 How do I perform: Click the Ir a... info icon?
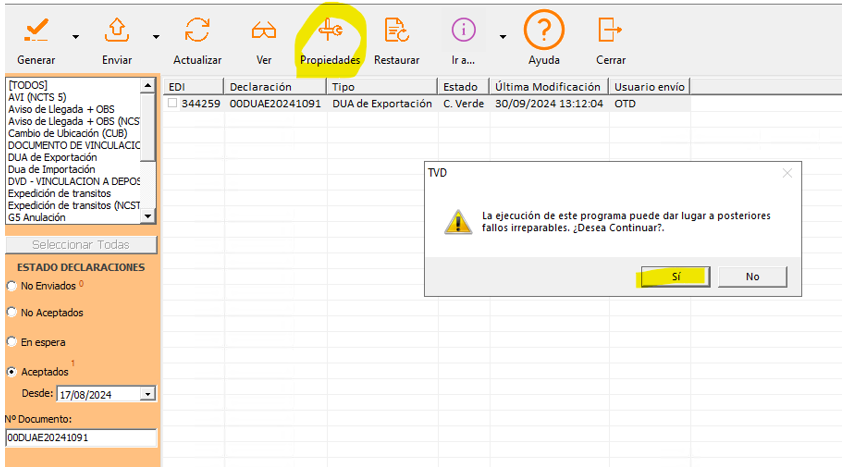point(463,31)
